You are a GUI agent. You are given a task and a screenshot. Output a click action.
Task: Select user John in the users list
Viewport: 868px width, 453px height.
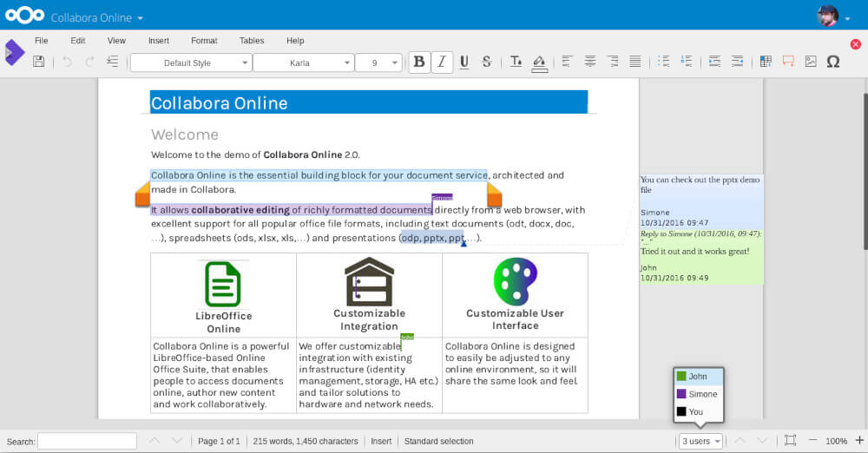tap(698, 377)
